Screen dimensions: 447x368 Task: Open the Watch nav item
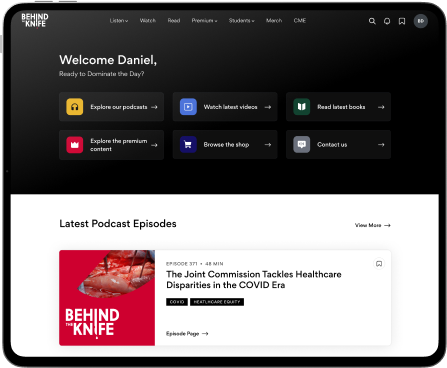point(148,21)
